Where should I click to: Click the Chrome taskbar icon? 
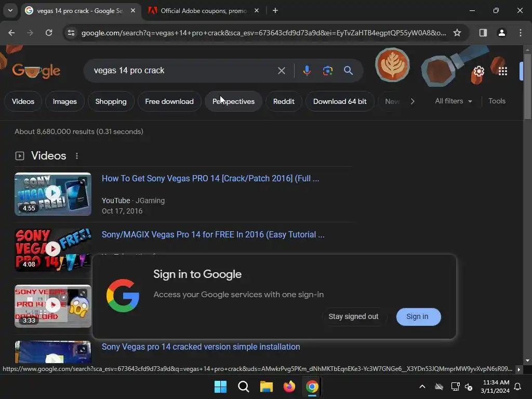click(x=312, y=387)
